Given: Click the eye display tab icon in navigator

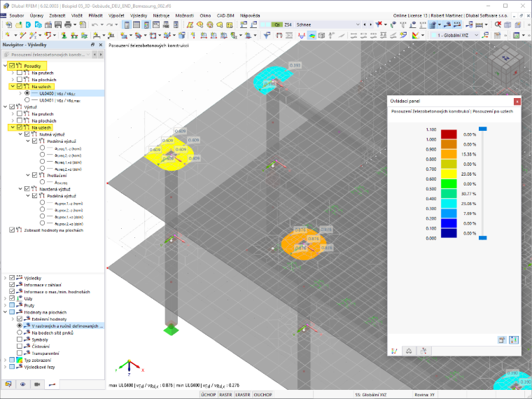Looking at the screenshot, I should pyautogui.click(x=22, y=384).
